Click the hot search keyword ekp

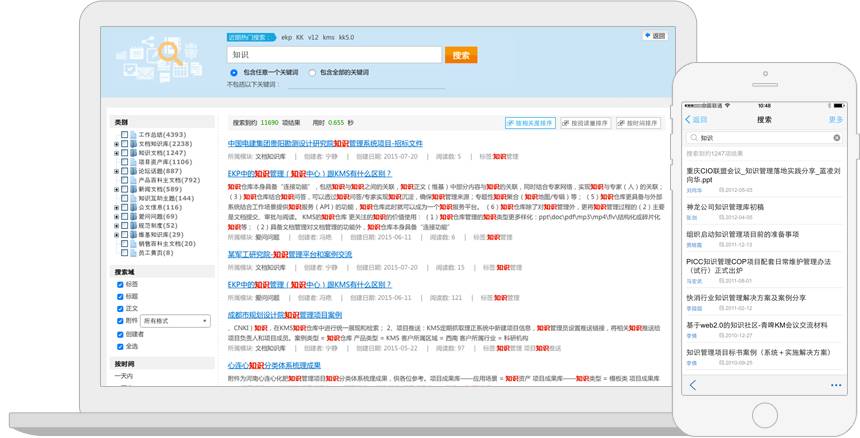pyautogui.click(x=287, y=36)
